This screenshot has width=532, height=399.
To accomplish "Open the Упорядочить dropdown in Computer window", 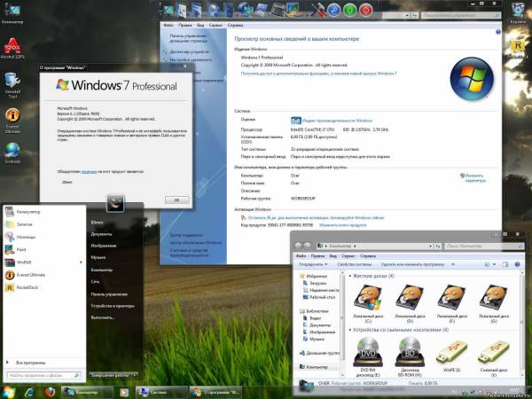I will pos(313,264).
